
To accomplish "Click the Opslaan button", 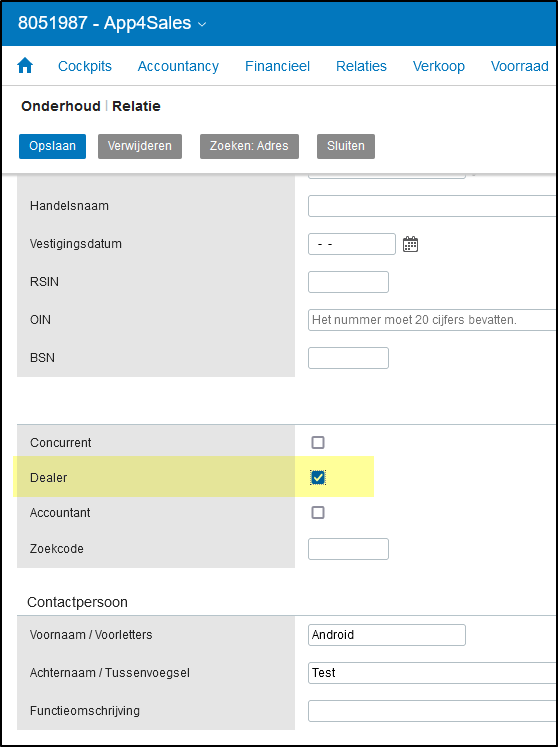I will click(52, 146).
